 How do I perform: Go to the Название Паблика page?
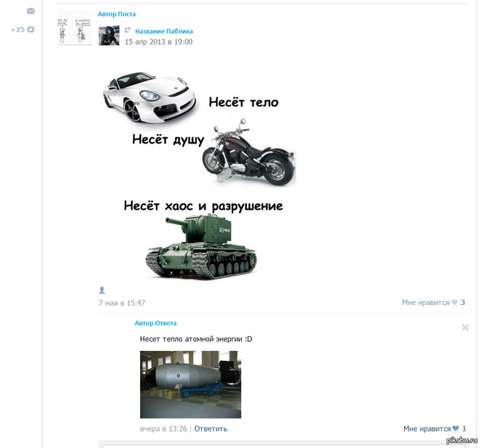tap(164, 32)
